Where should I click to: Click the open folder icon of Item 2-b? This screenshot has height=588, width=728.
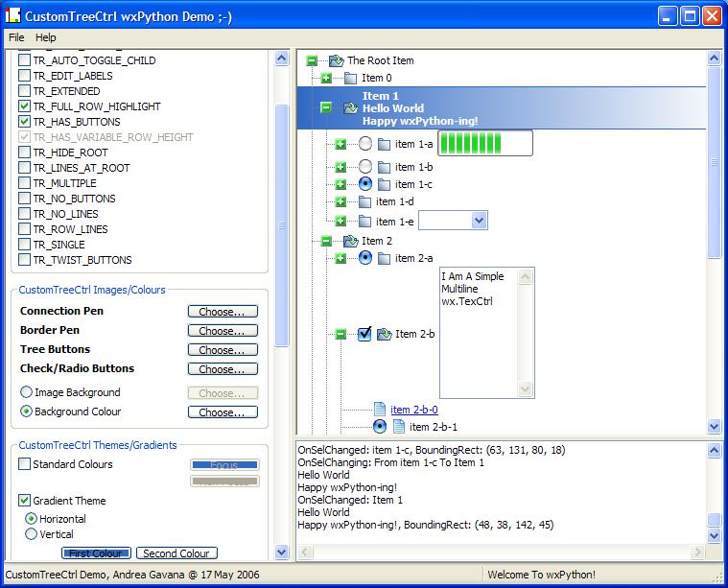click(384, 334)
